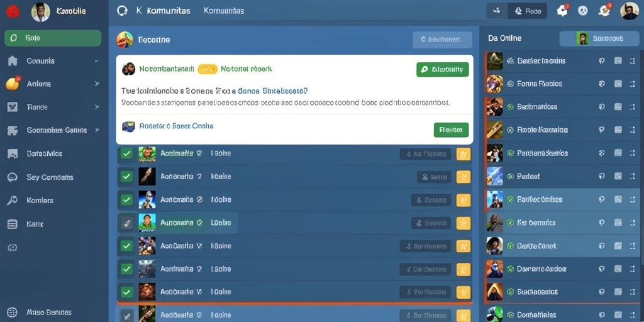644x322 pixels.
Task: Uncheck the 'Aononaite' row checkbox
Action: click(127, 177)
